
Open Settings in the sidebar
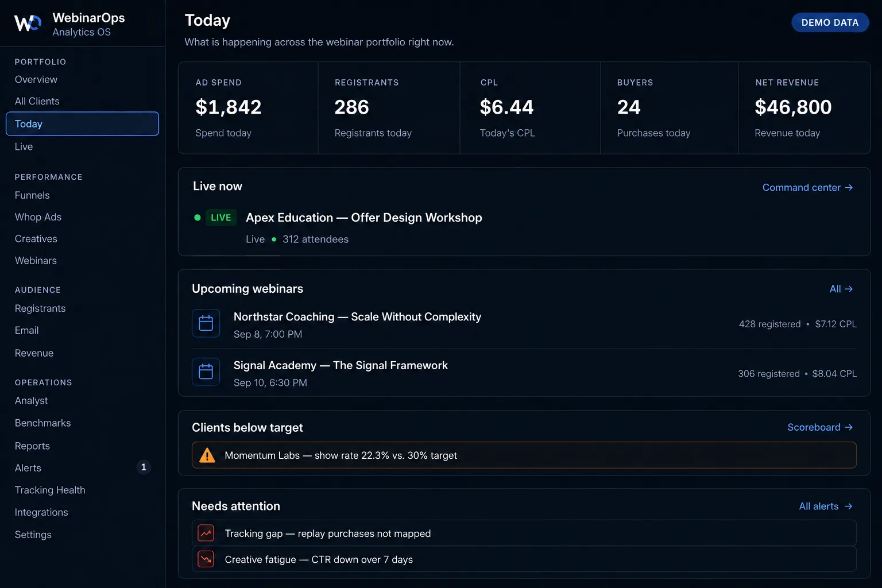(x=33, y=535)
